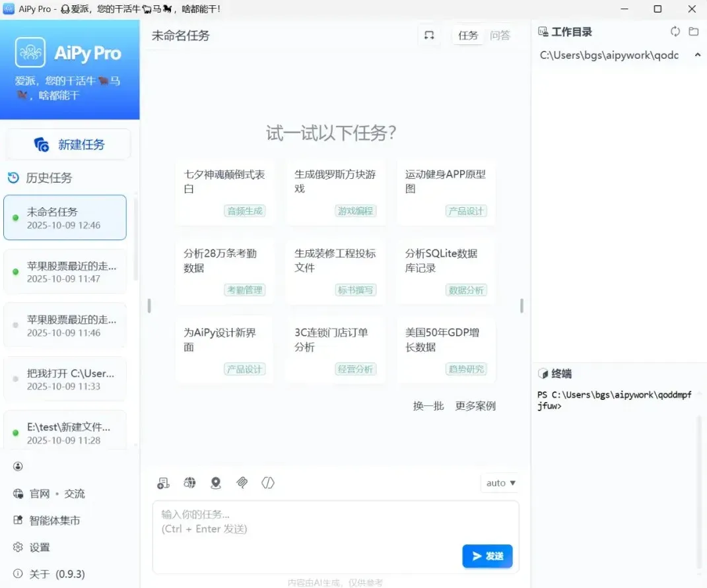
Task: Click the fullscreen icon beside the task tab
Action: click(429, 35)
